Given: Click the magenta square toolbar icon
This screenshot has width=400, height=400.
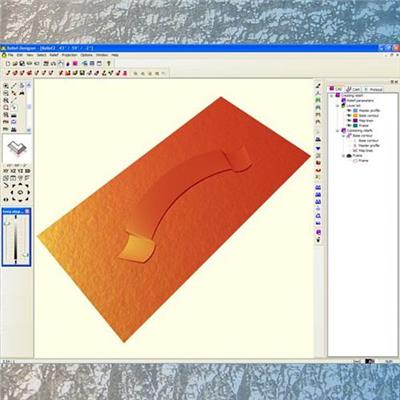Looking at the screenshot, I should [x=75, y=63].
